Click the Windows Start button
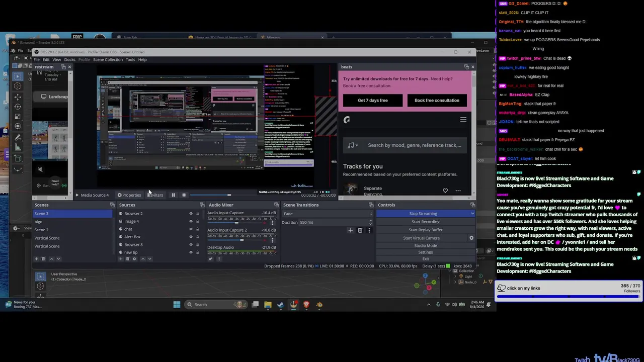The image size is (644, 362). [x=177, y=304]
